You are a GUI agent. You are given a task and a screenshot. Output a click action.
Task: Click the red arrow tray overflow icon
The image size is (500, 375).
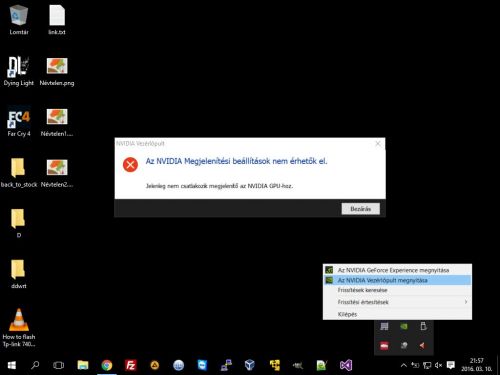pos(423,346)
